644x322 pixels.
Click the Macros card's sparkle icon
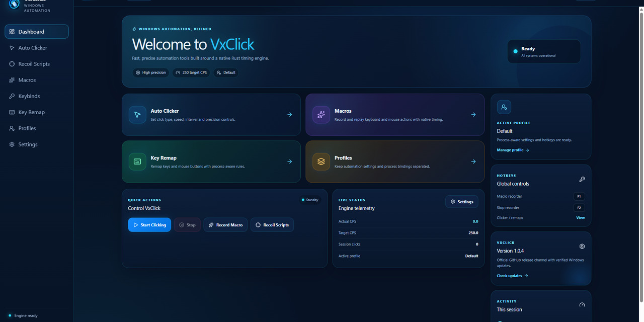point(321,115)
